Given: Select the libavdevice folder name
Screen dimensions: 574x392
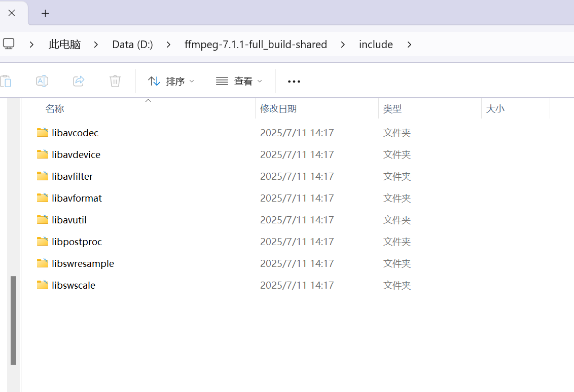Looking at the screenshot, I should click(x=76, y=154).
